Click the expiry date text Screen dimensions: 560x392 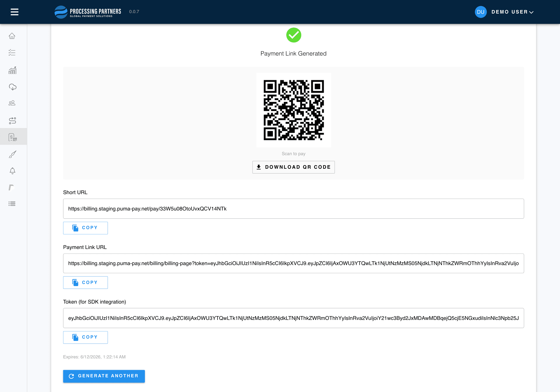[94, 357]
